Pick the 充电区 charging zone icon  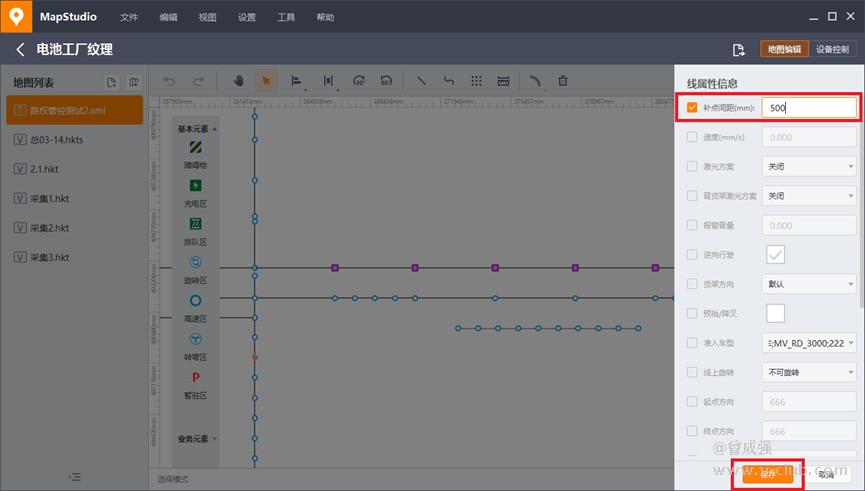(195, 185)
